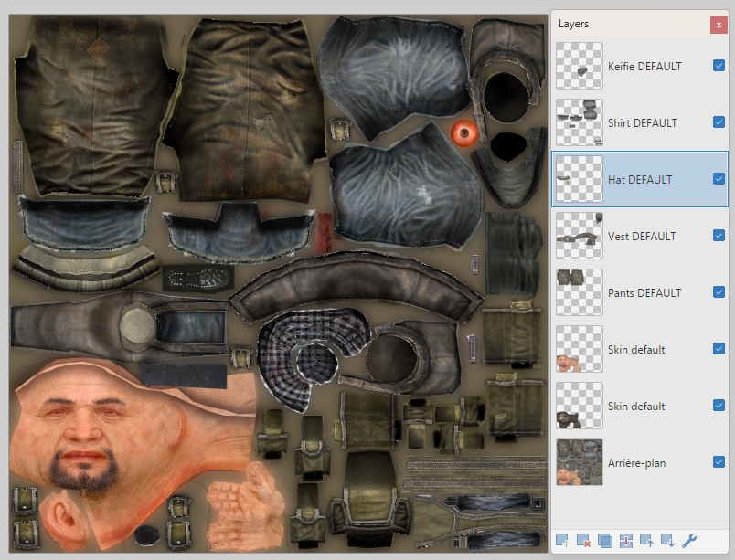The width and height of the screenshot is (735, 560).
Task: Close the Layers panel
Action: pyautogui.click(x=718, y=25)
